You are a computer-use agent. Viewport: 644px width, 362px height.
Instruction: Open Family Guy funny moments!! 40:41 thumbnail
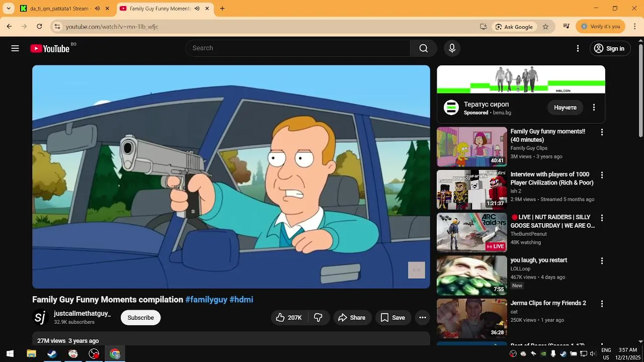coord(472,147)
